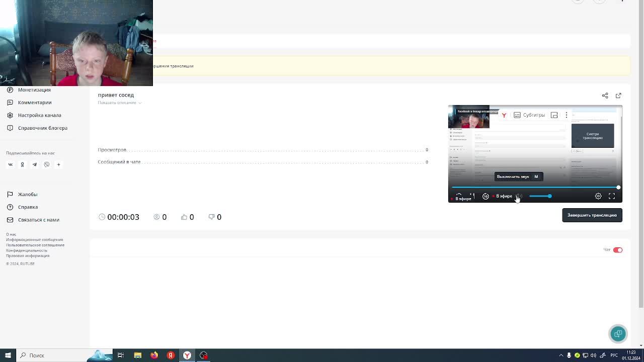This screenshot has height=362, width=644.
Task: Activate picture-in-picture icon in player
Action: pyautogui.click(x=554, y=115)
